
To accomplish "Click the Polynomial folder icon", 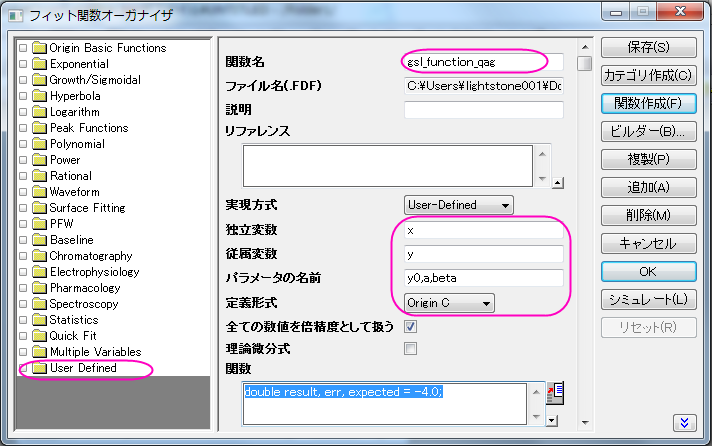I will (x=40, y=144).
